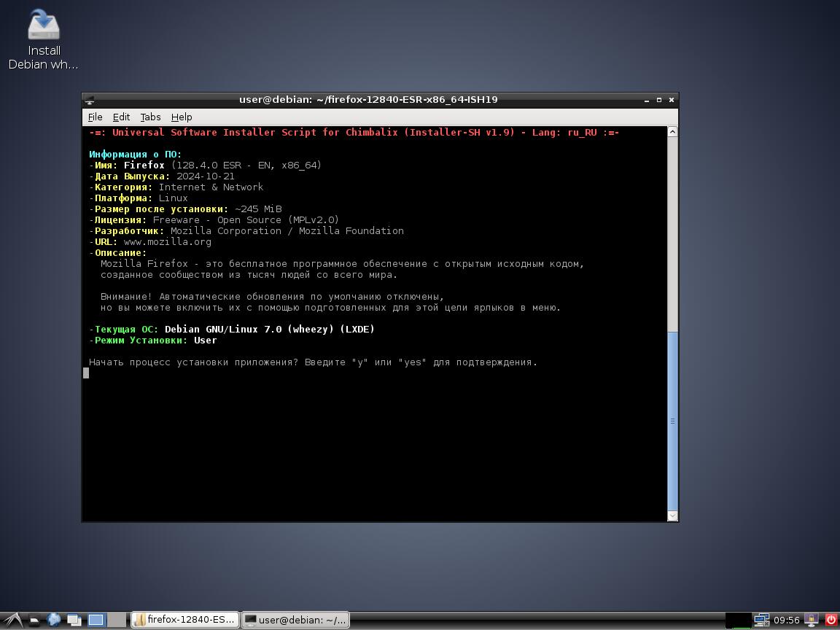Click the 'Mozilla Corporation / Mozilla Foundation' text

(287, 231)
